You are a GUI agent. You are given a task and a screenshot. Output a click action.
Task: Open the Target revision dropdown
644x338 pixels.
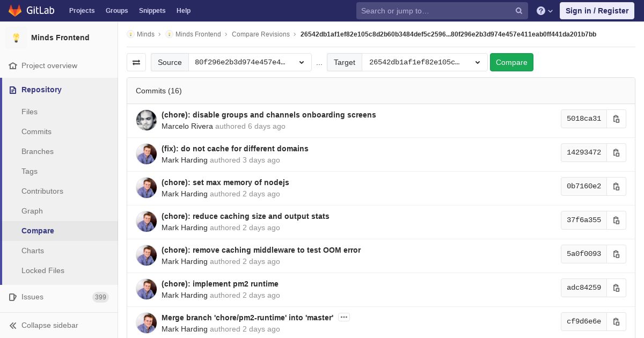[x=424, y=62]
